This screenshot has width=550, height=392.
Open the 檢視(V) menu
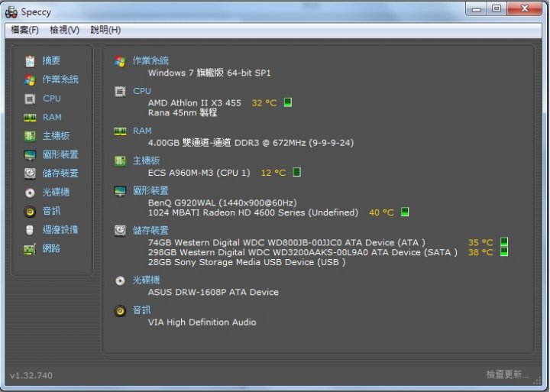pyautogui.click(x=64, y=30)
